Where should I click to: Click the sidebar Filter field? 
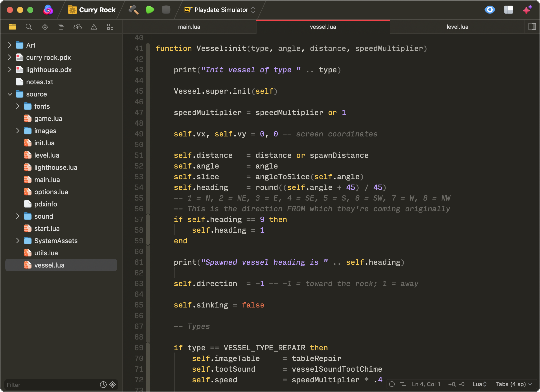tap(51, 385)
